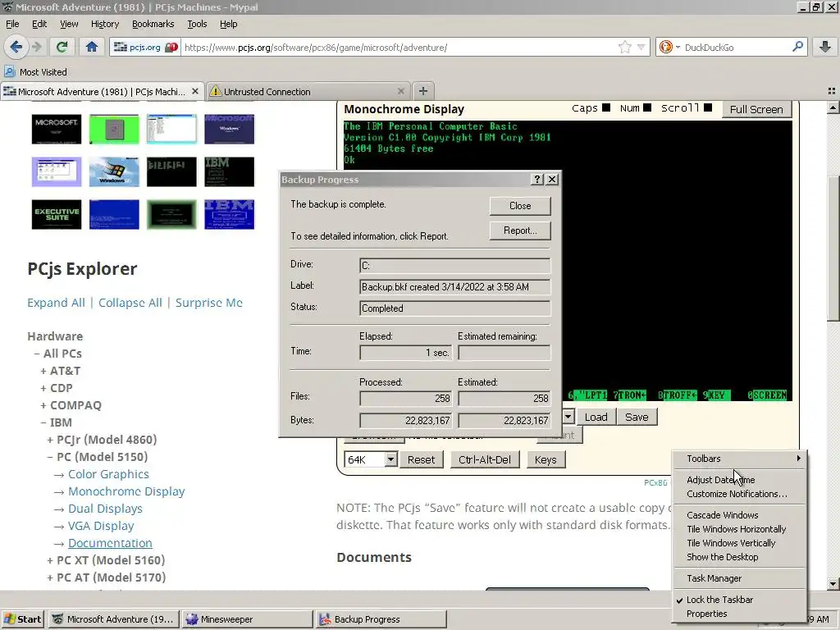The height and width of the screenshot is (630, 840).
Task: Click the browser Forward arrow button
Action: tap(37, 47)
